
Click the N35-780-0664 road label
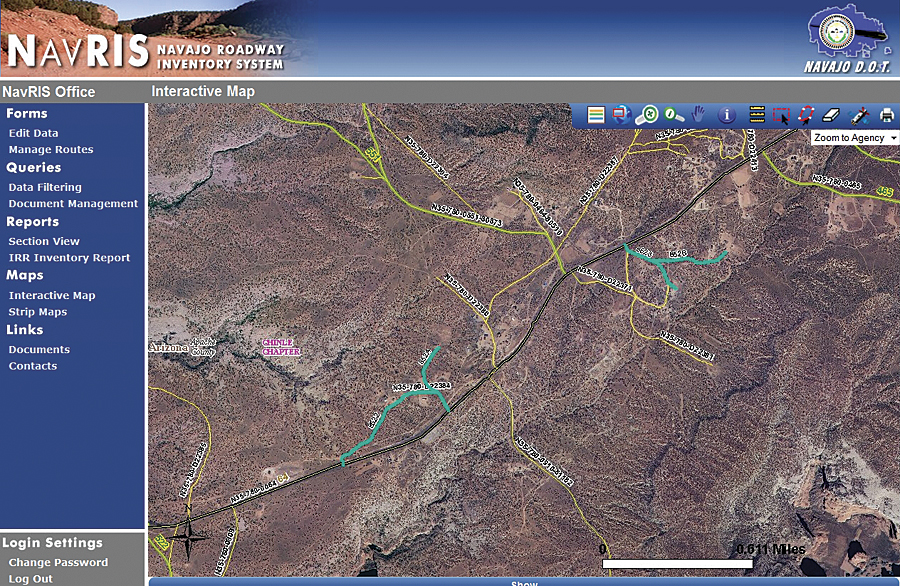[x=254, y=492]
